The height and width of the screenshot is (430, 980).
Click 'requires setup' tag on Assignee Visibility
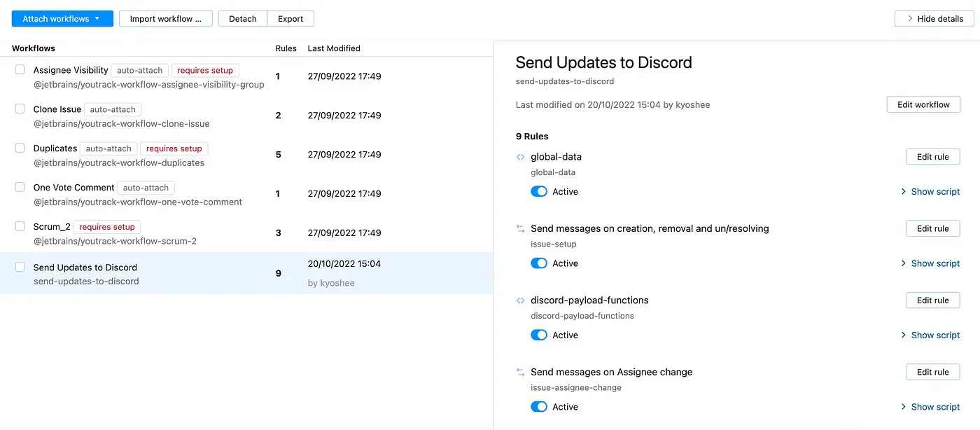(206, 70)
